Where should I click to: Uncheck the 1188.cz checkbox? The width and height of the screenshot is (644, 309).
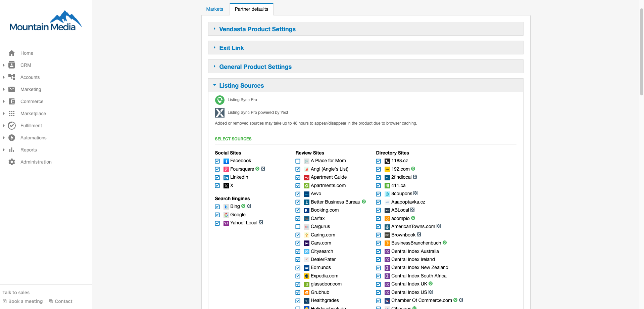379,161
